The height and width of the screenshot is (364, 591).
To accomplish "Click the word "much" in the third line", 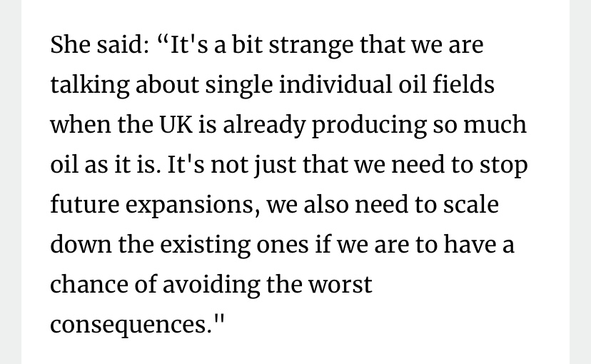I will coord(495,124).
